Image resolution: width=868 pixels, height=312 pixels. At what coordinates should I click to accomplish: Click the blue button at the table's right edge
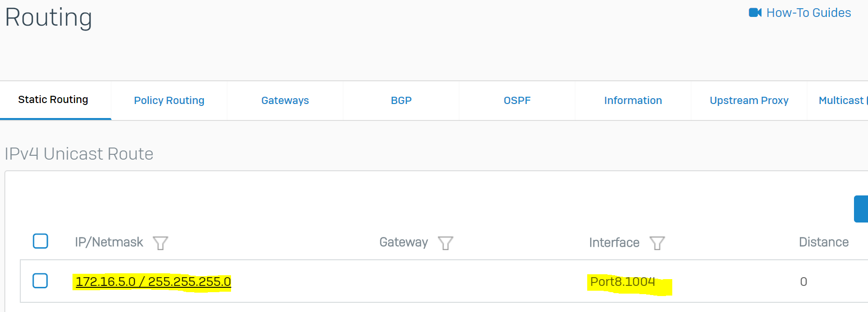coord(861,209)
